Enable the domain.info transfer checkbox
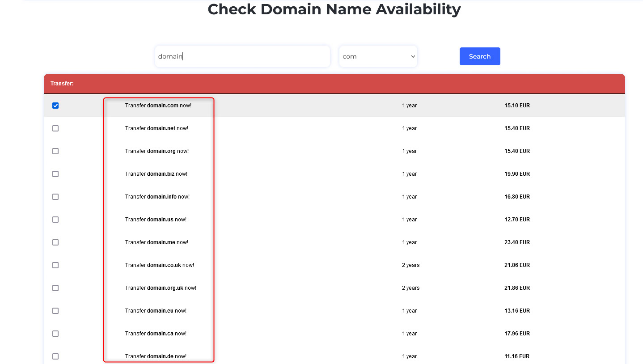 (55, 196)
